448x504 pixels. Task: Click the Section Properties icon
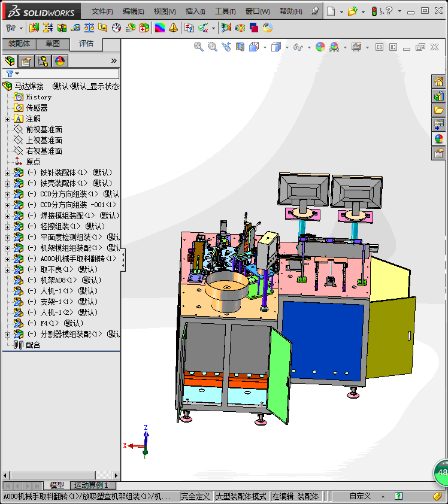(x=103, y=28)
